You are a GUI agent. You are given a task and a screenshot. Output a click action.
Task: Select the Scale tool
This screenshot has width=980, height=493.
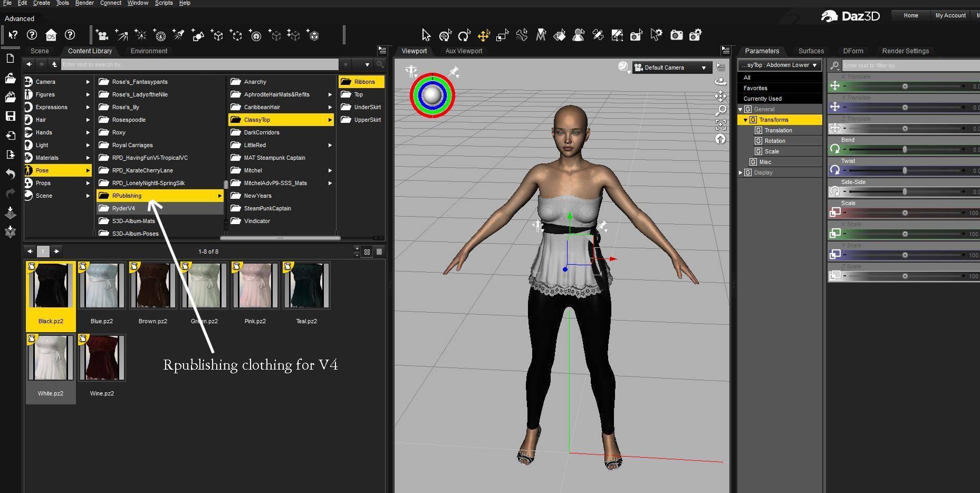coord(502,35)
